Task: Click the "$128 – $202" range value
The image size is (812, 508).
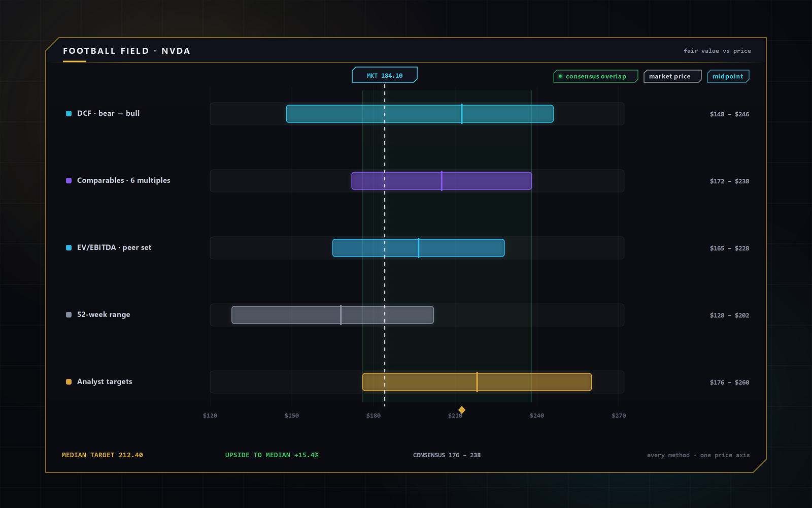Action: (x=729, y=315)
